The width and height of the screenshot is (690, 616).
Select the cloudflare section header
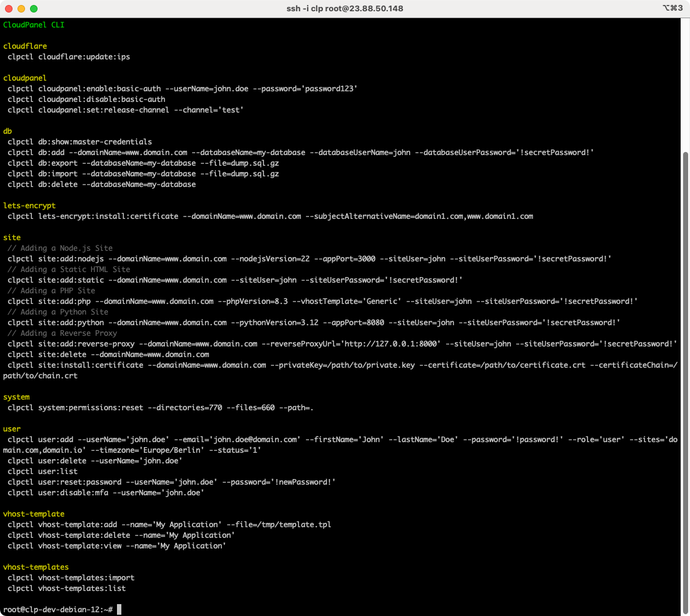point(24,46)
